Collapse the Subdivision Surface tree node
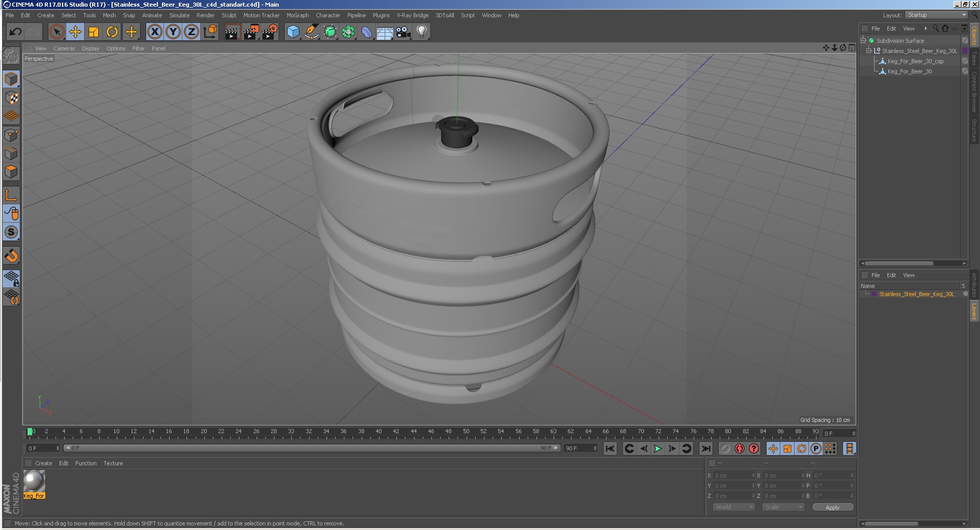 click(x=863, y=41)
